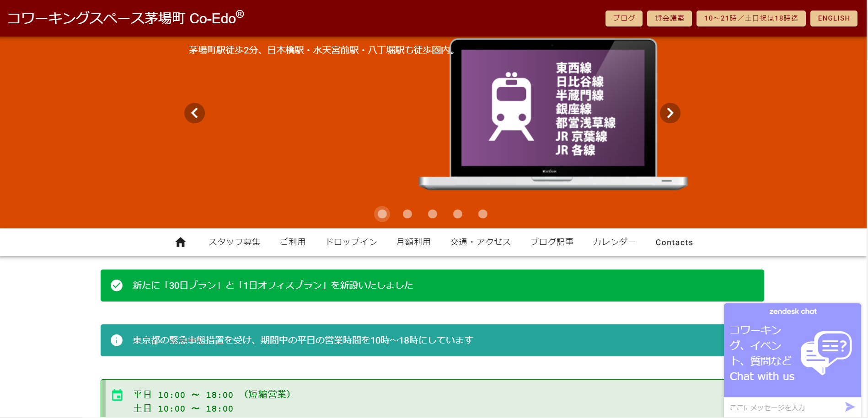868x418 pixels.
Task: Select the fifth carousel dot indicator
Action: [483, 214]
